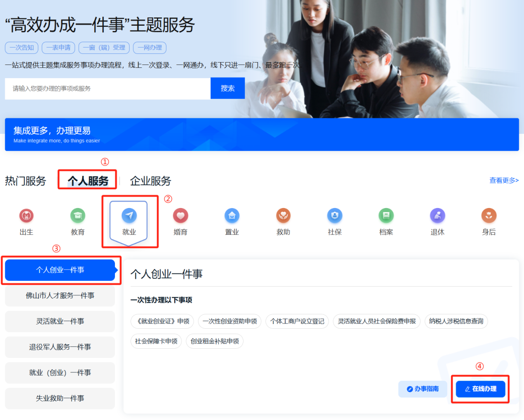Click the 办事指南 guide button
The image size is (524, 420).
tap(423, 389)
